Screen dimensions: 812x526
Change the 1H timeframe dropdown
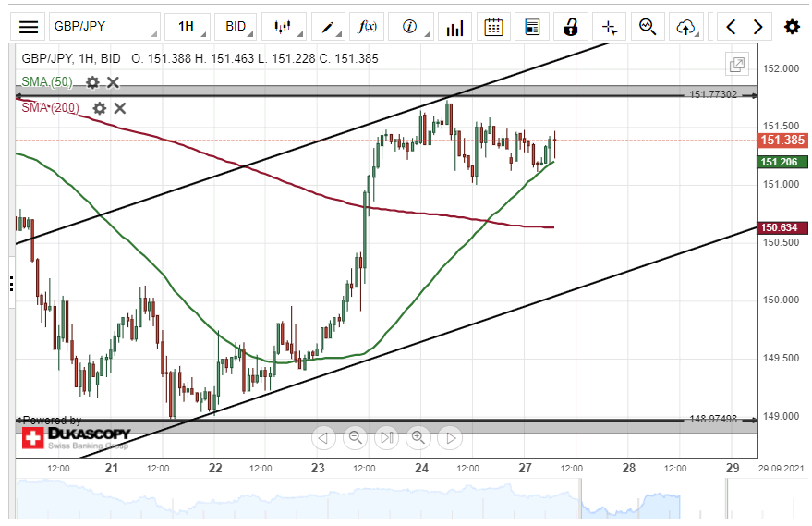pyautogui.click(x=187, y=27)
